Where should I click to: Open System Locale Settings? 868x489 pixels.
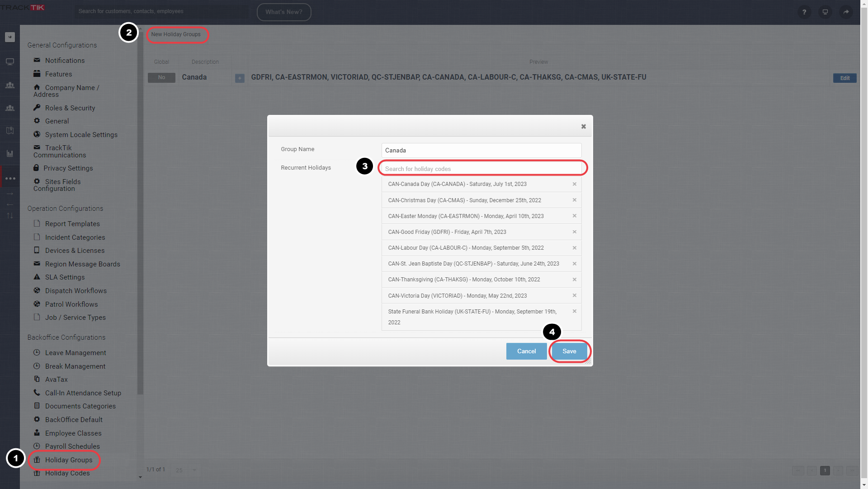point(81,135)
